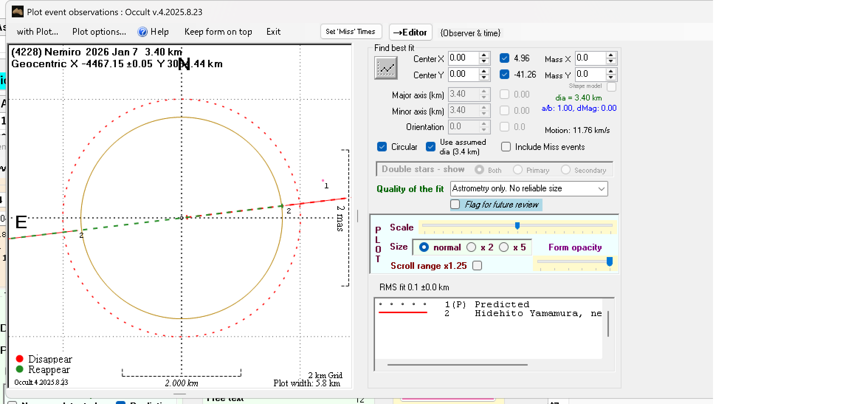Open the Plot options... menu
This screenshot has width=868, height=404.
pos(99,32)
